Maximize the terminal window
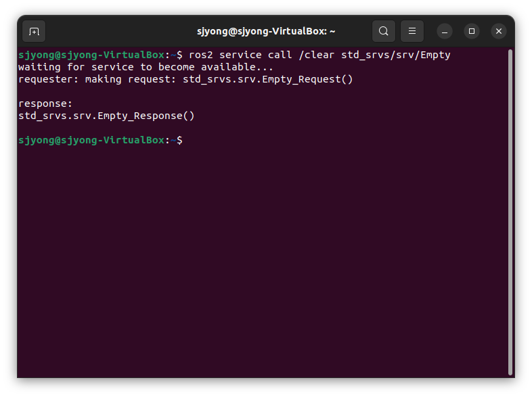The width and height of the screenshot is (532, 397). pos(472,31)
